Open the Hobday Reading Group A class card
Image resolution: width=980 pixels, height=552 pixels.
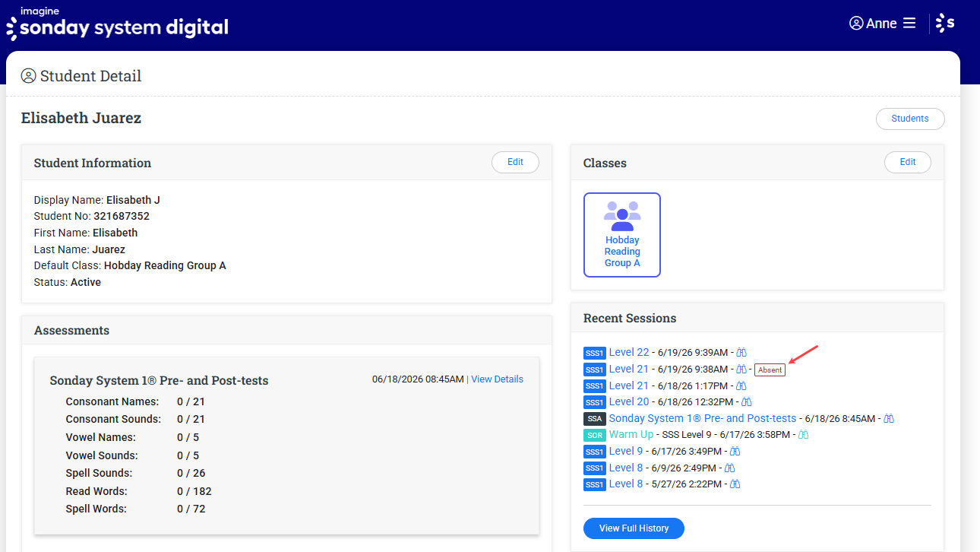622,235
